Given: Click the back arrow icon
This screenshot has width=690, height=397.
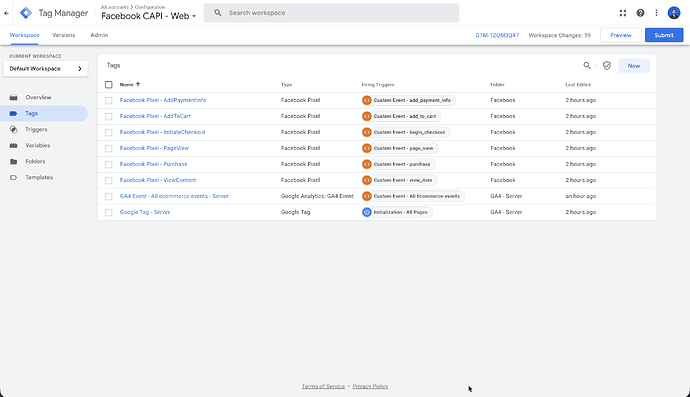Looking at the screenshot, I should click(x=6, y=13).
